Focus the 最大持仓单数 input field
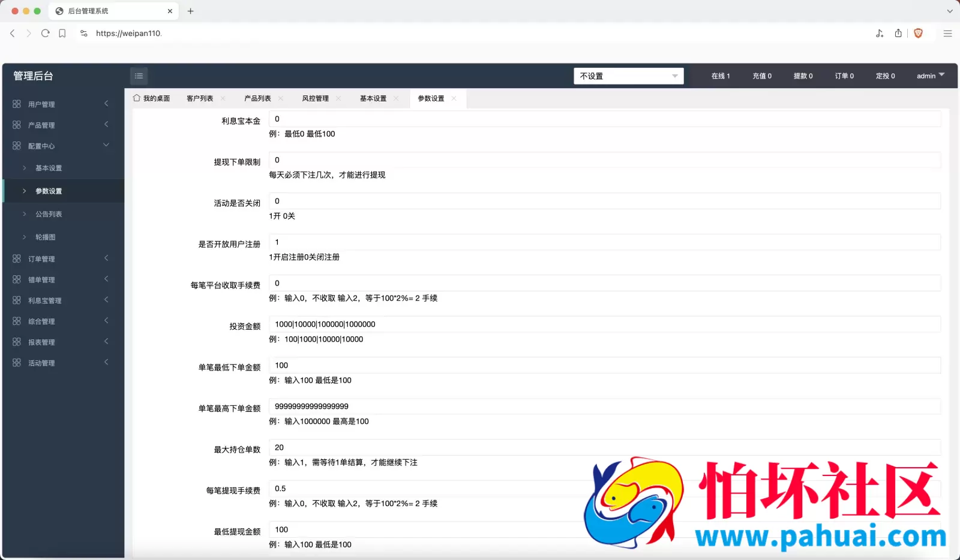This screenshot has width=960, height=560. click(605, 447)
